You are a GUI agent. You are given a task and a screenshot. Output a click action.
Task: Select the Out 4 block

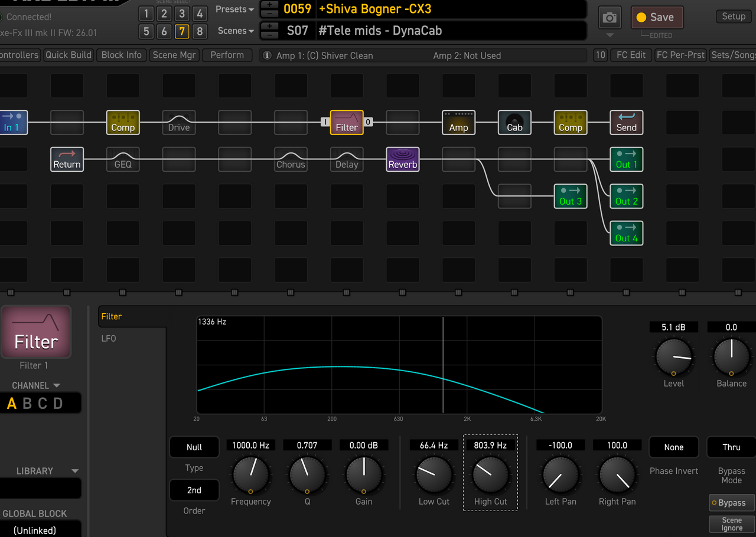click(x=627, y=233)
